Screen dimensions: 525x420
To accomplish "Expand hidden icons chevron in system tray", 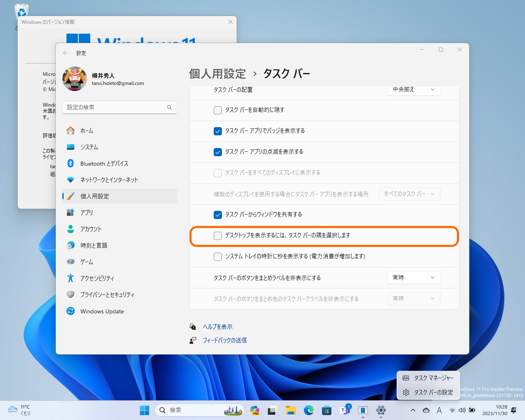I will click(x=413, y=410).
